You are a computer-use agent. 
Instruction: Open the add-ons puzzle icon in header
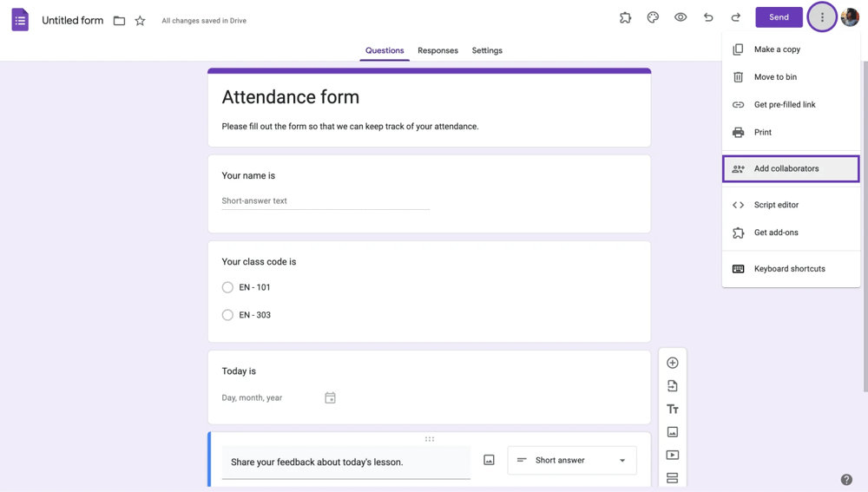pos(625,17)
